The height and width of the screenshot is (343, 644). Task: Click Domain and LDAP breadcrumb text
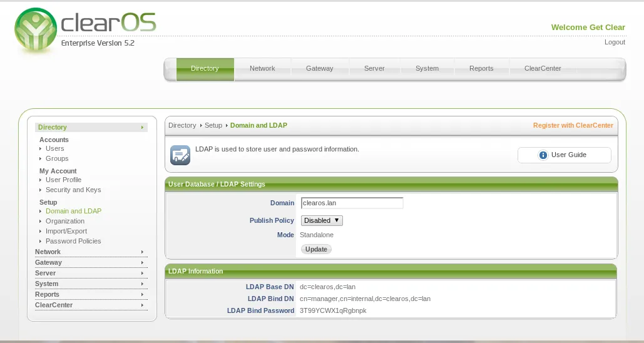pos(258,125)
